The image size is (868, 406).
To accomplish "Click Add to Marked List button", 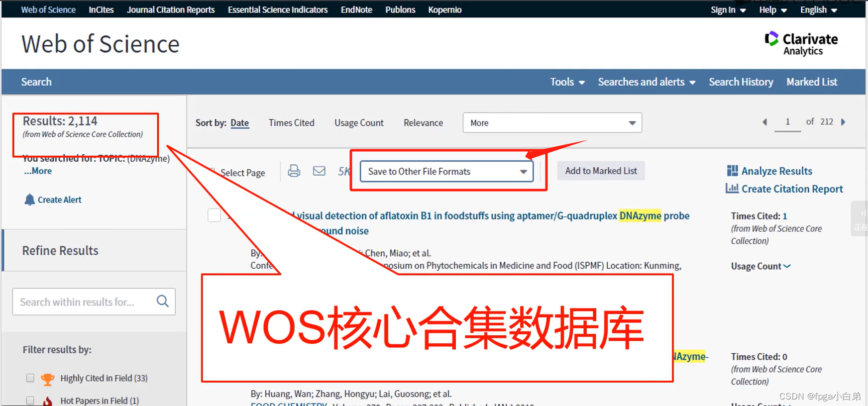I will [601, 171].
